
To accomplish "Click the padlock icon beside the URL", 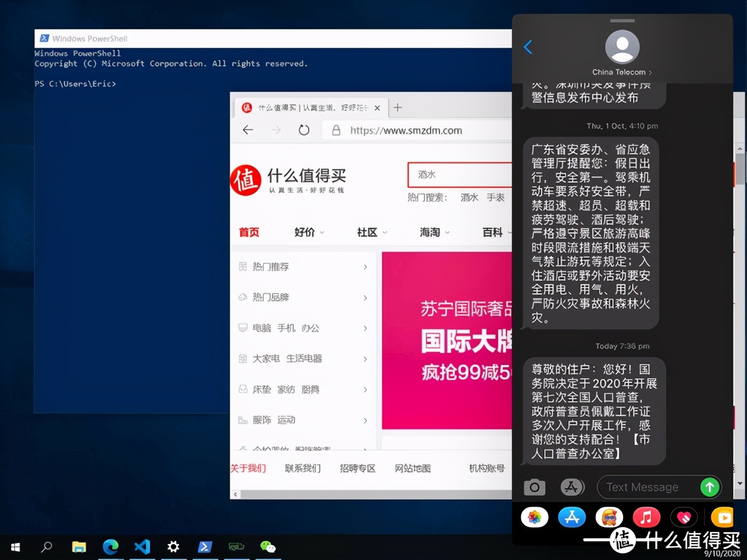I will pos(336,130).
